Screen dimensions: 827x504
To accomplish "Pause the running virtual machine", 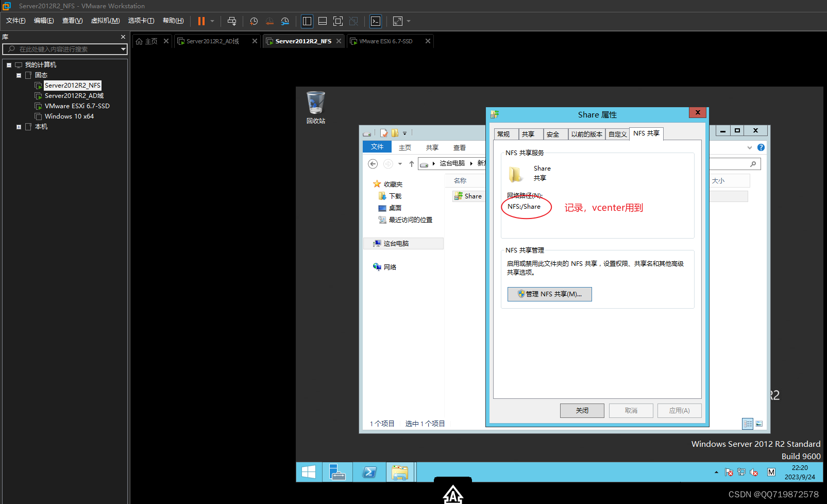I will 201,21.
